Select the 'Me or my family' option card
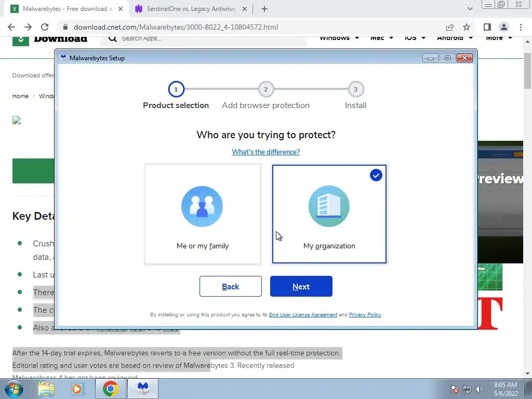532x399 pixels. pos(203,214)
